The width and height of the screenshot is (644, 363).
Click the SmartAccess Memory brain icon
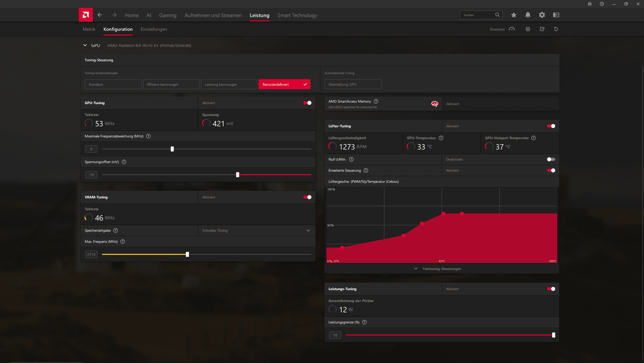[435, 104]
